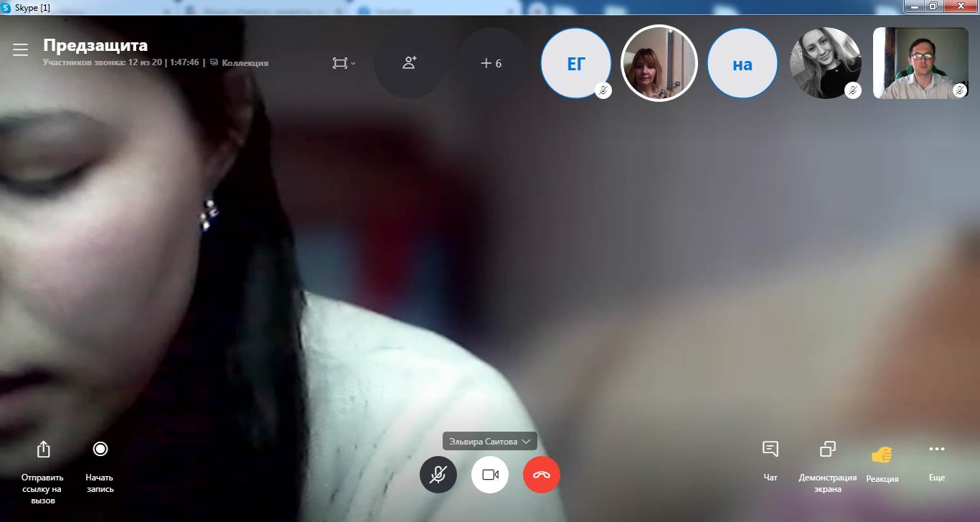This screenshot has width=980, height=522.
Task: Click the Предзащита call title
Action: pyautogui.click(x=95, y=45)
